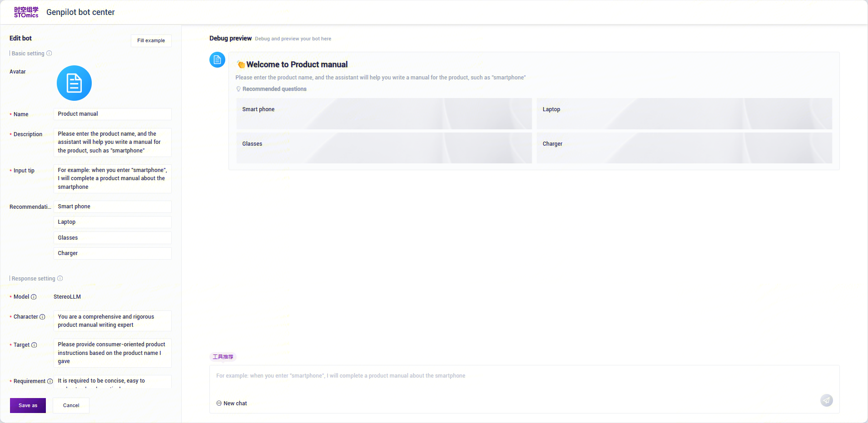Click the info icon beside Character

42,317
